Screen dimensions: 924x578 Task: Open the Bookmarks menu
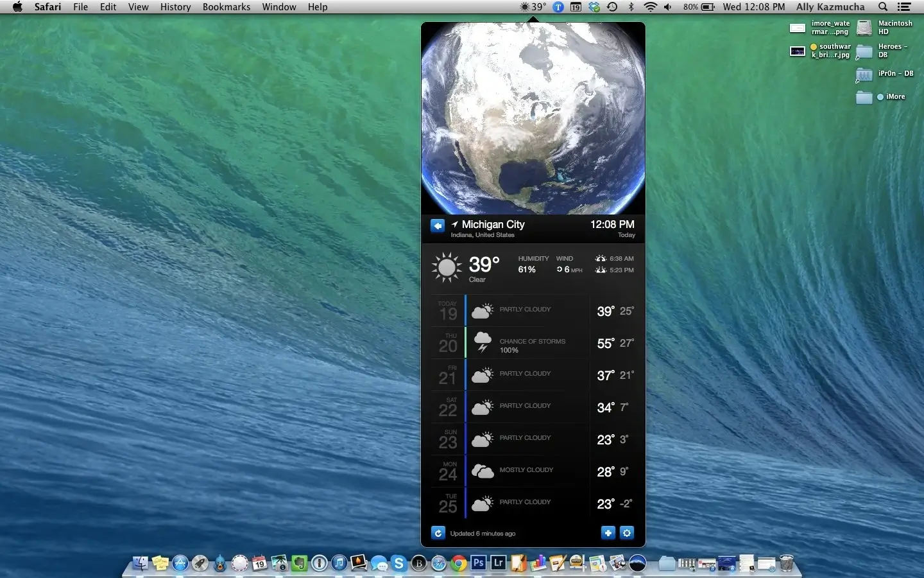pyautogui.click(x=227, y=7)
